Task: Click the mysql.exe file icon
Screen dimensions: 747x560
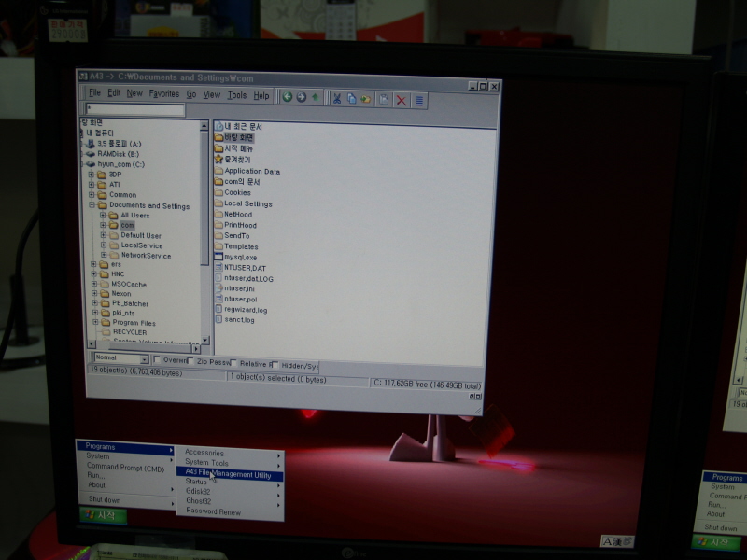Action: 218,257
